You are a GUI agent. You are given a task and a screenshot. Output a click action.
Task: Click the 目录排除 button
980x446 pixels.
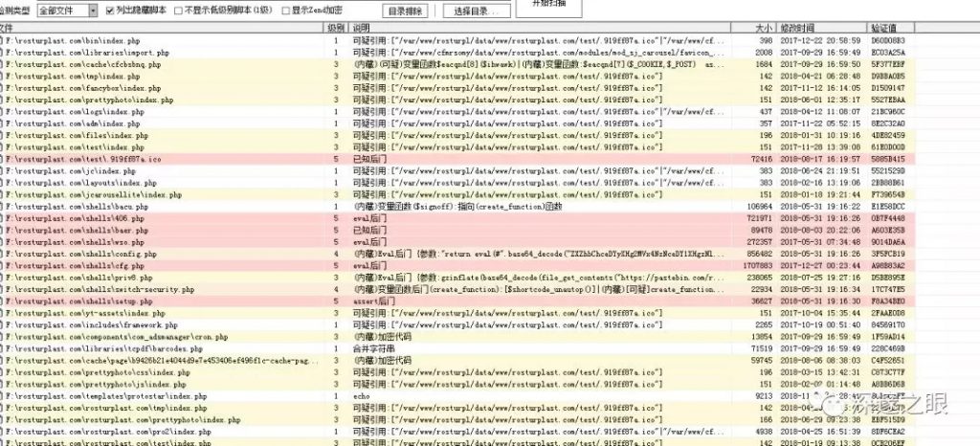point(405,11)
